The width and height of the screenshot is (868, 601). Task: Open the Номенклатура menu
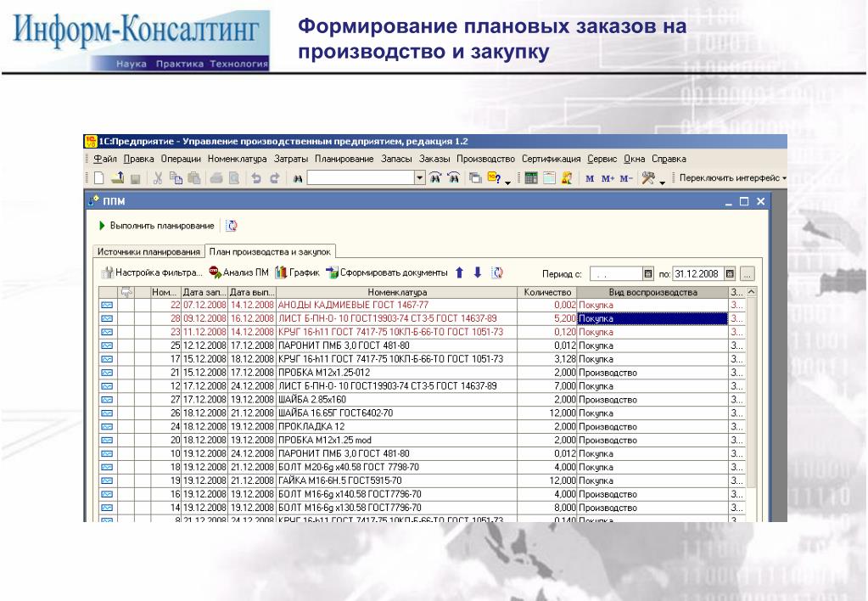coord(238,159)
